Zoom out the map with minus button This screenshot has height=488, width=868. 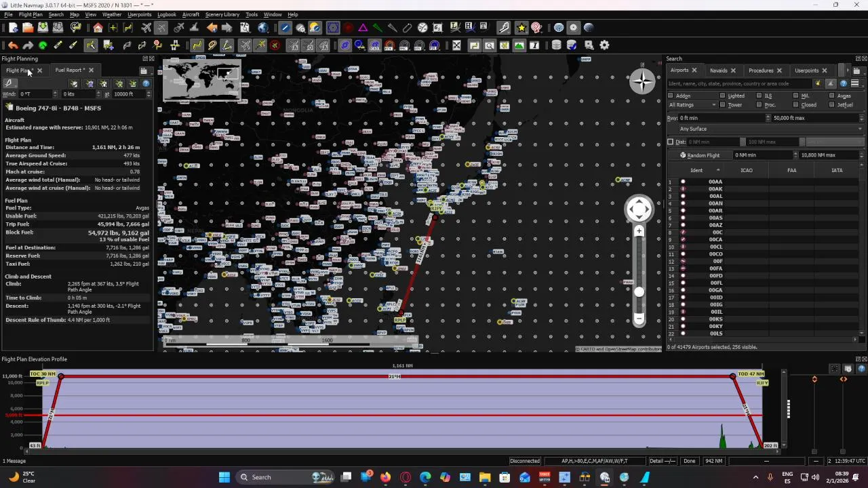click(x=639, y=319)
